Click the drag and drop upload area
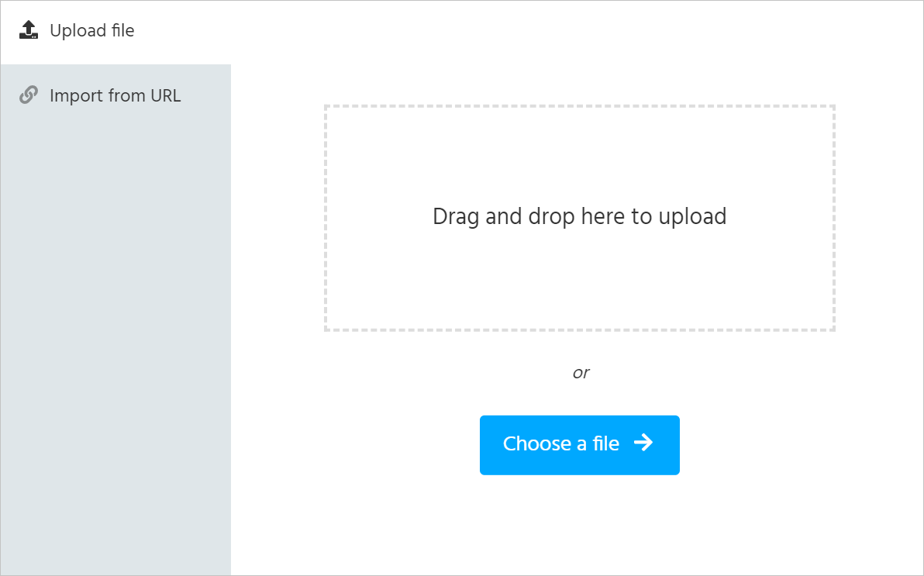 579,264
